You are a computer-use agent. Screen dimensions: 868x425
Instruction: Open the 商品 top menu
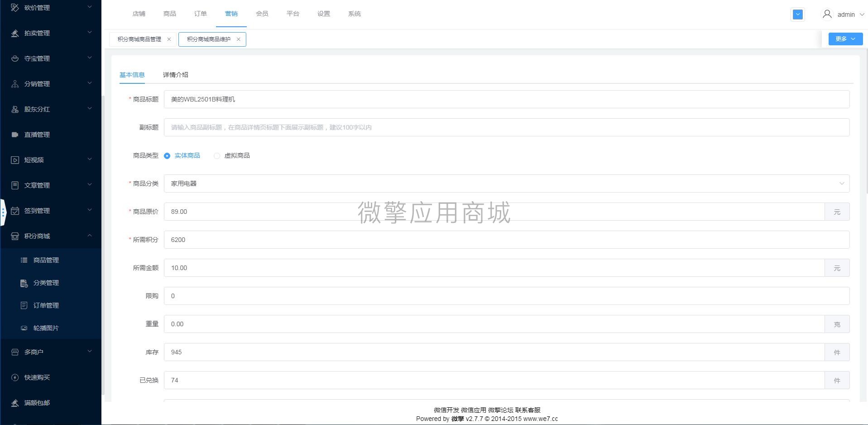(170, 14)
